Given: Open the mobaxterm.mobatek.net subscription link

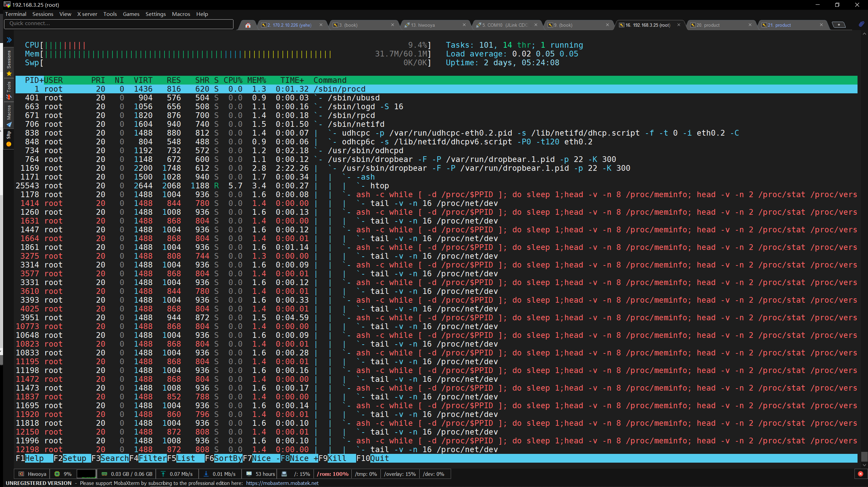Looking at the screenshot, I should pos(282,483).
